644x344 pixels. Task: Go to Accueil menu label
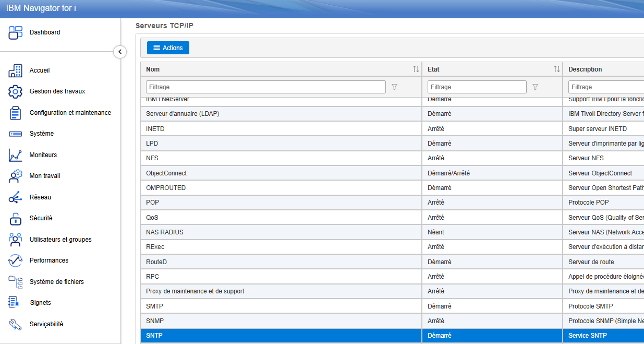coord(40,70)
